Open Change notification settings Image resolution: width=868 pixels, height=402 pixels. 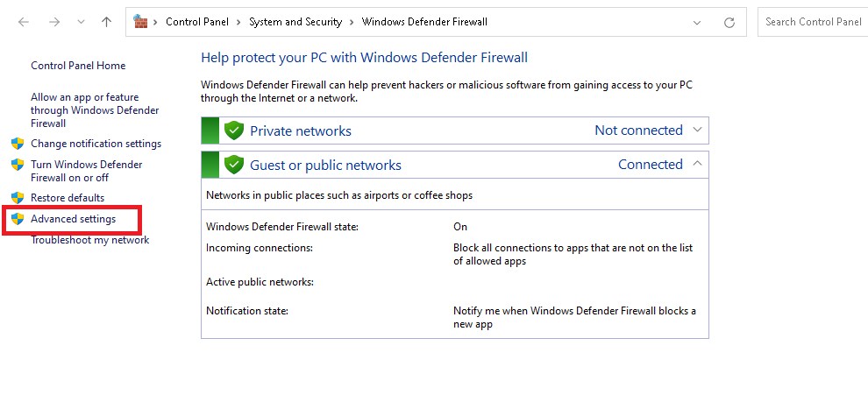click(x=96, y=144)
